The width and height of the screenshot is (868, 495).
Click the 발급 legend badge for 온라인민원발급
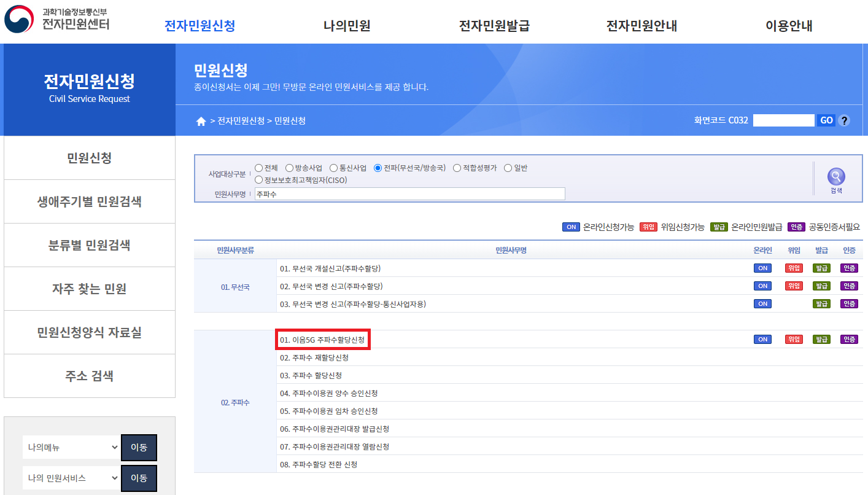point(719,227)
